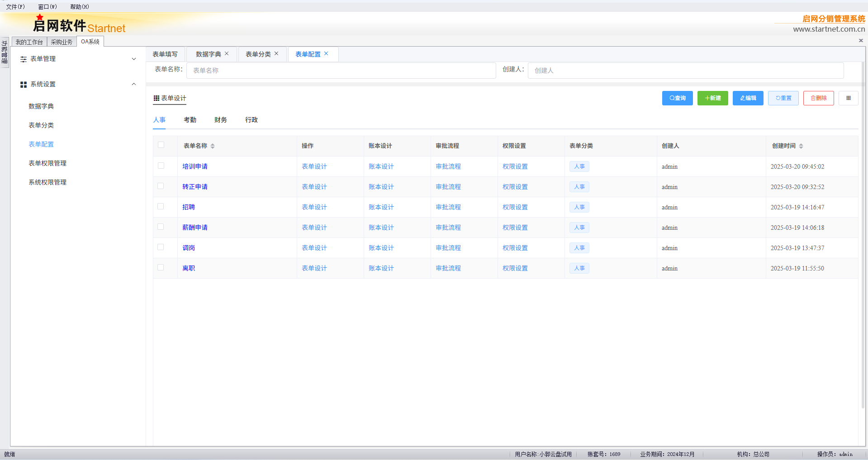
Task: Click the 人事 tag in 培训申请 row
Action: click(x=579, y=166)
